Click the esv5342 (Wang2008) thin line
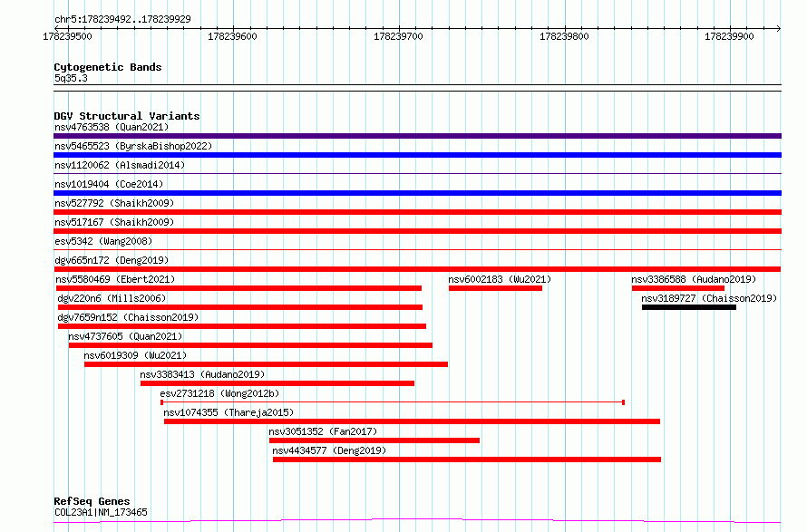The width and height of the screenshot is (807, 532). click(x=417, y=250)
